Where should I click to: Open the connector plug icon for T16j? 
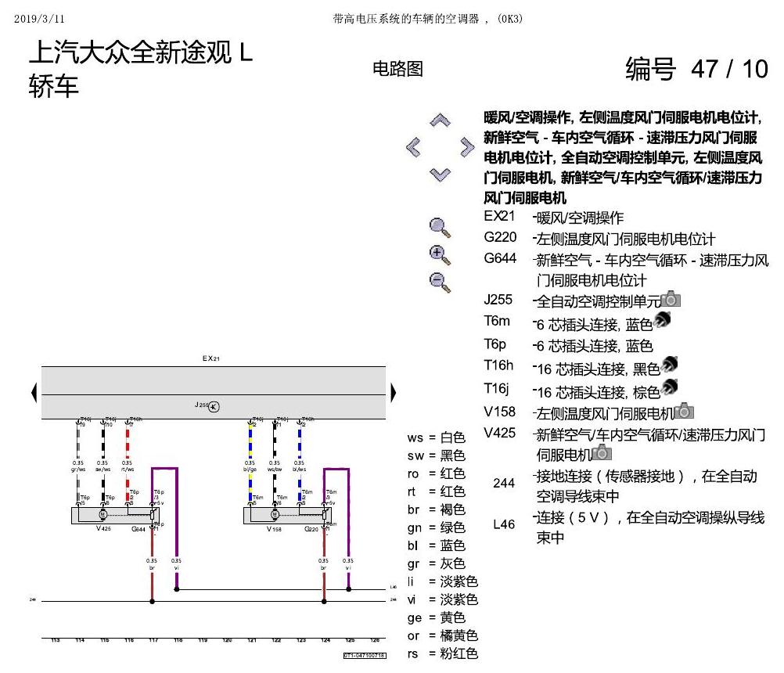point(670,387)
